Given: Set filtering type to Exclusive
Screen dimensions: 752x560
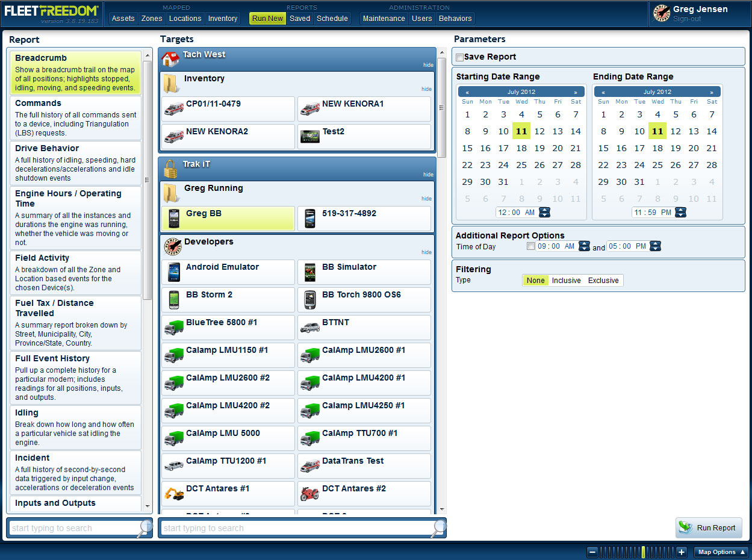Looking at the screenshot, I should tap(603, 281).
